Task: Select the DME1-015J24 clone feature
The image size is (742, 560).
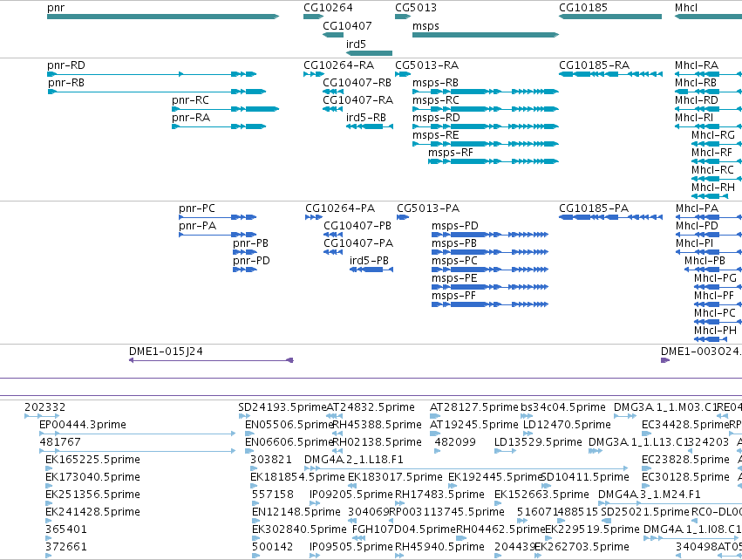Action: [x=211, y=361]
